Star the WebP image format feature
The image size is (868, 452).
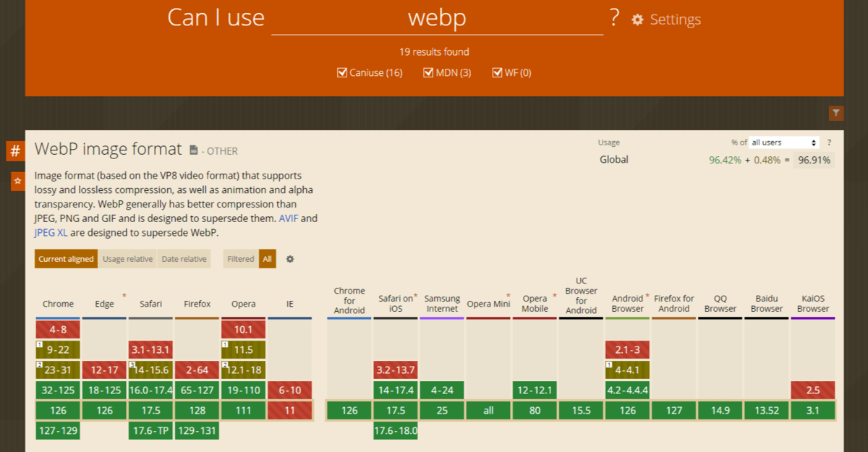[x=17, y=181]
